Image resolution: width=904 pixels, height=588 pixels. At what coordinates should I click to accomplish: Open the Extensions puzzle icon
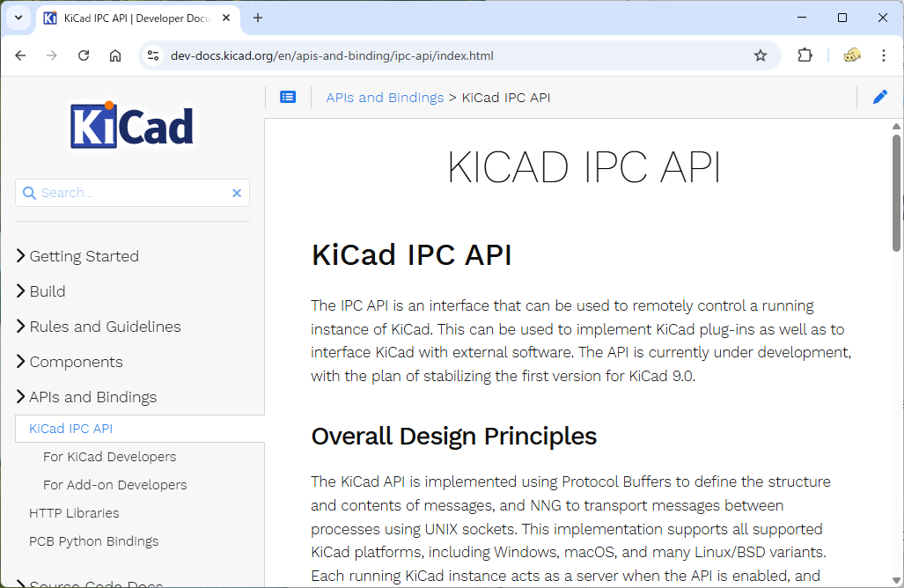point(805,55)
